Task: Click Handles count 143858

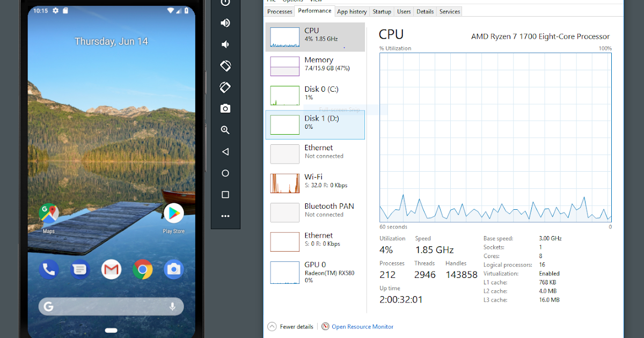Action: tap(461, 275)
